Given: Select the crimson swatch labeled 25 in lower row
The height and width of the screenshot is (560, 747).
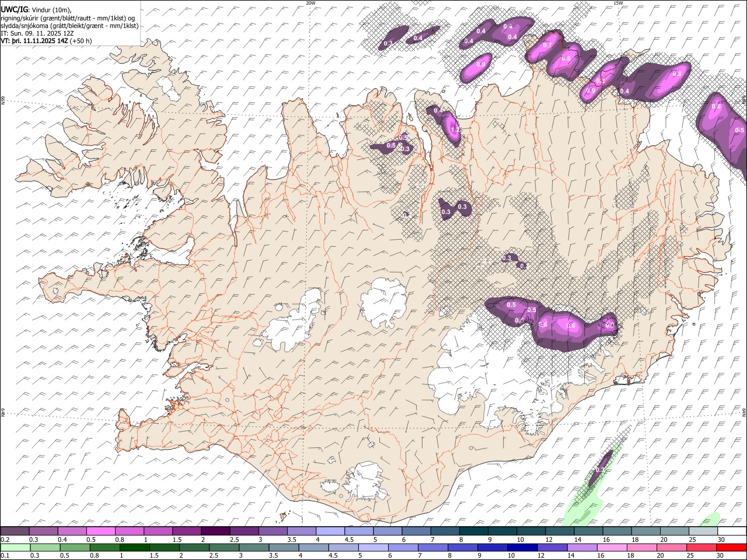Looking at the screenshot, I should point(701,548).
